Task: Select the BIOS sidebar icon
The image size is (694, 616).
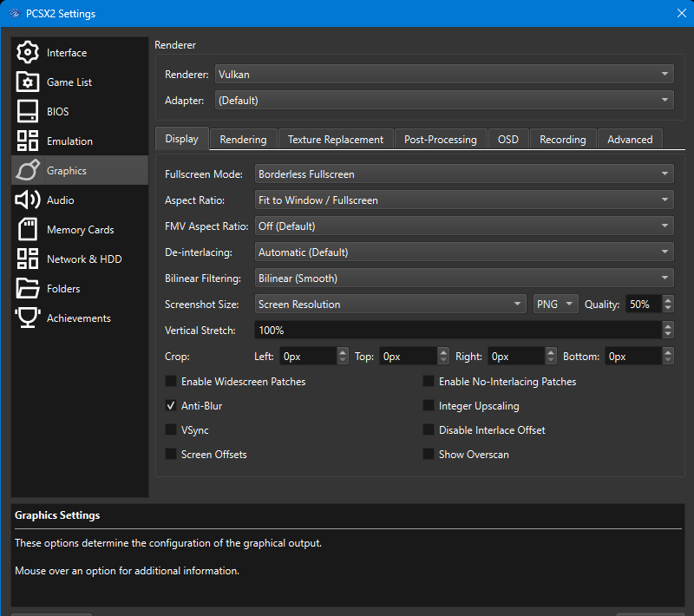Action: pos(28,111)
